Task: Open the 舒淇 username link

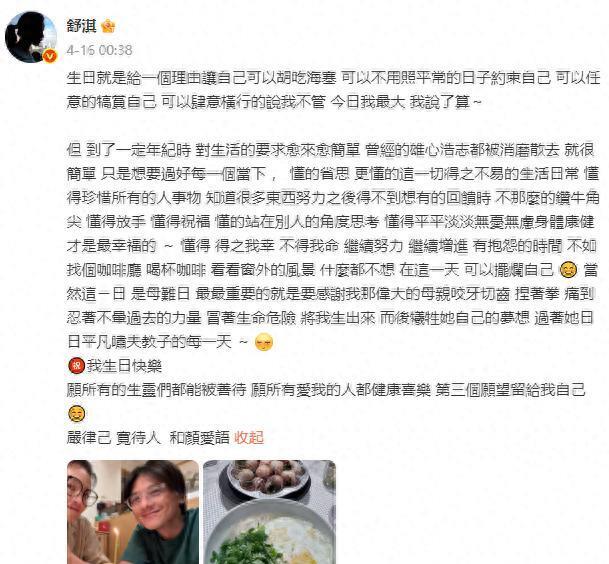Action: pyautogui.click(x=82, y=26)
